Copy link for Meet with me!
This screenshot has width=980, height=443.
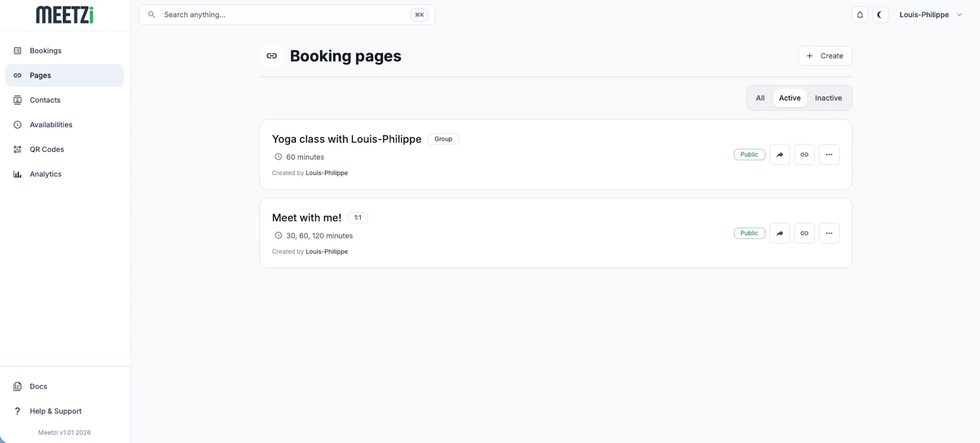click(x=804, y=233)
